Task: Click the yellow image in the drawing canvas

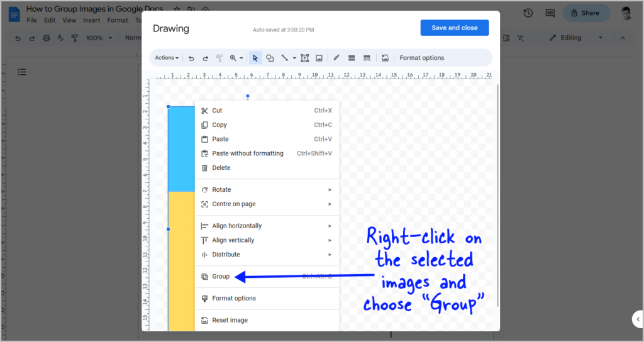Action: point(182,261)
